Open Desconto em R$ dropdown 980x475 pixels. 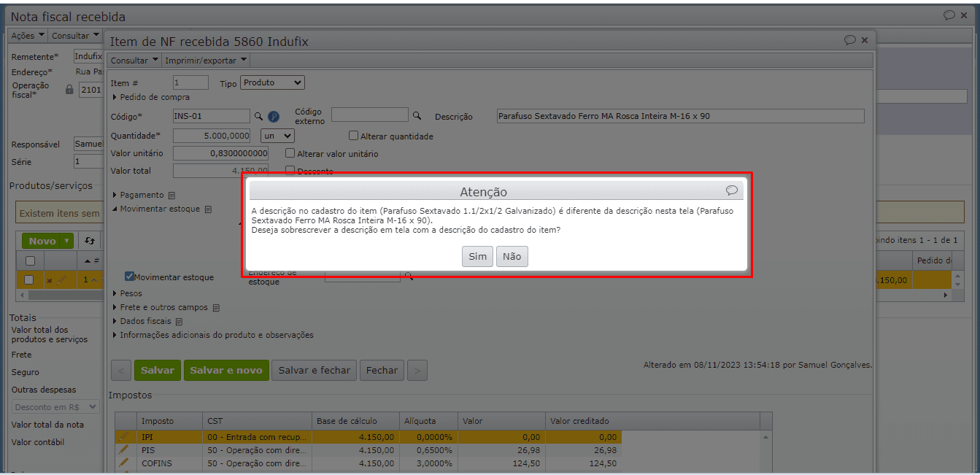pos(56,407)
